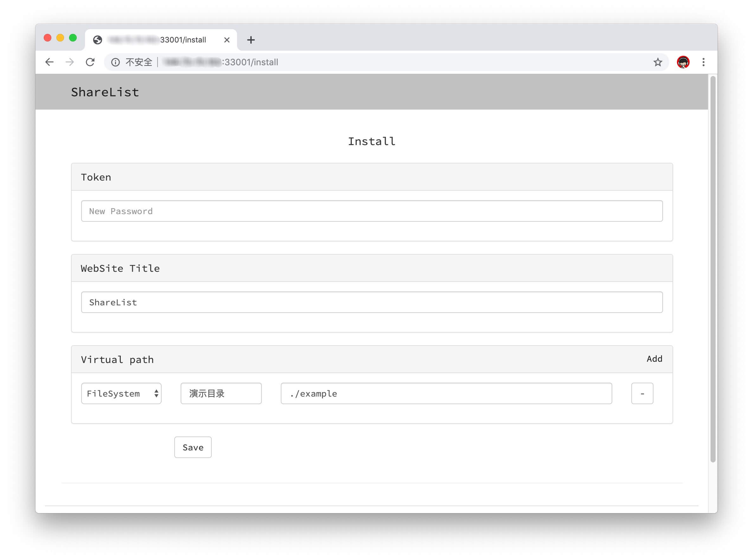Click the ShareList header title
This screenshot has width=753, height=560.
(105, 92)
